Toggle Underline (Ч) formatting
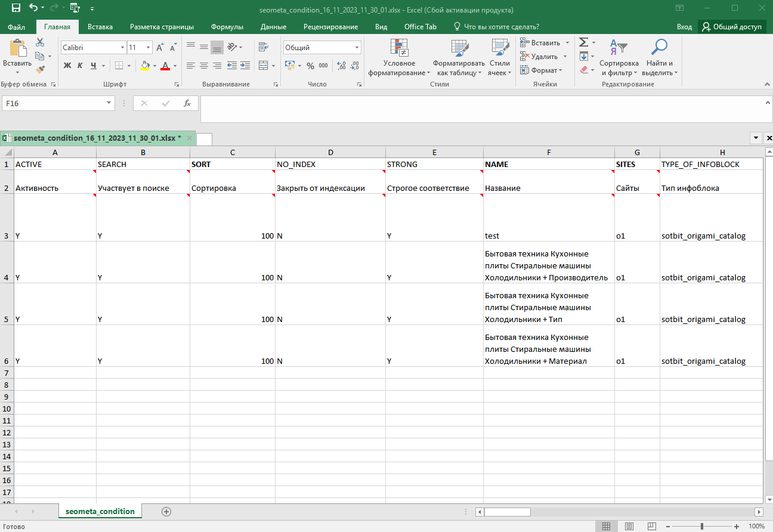Image resolution: width=773 pixels, height=532 pixels. (94, 66)
